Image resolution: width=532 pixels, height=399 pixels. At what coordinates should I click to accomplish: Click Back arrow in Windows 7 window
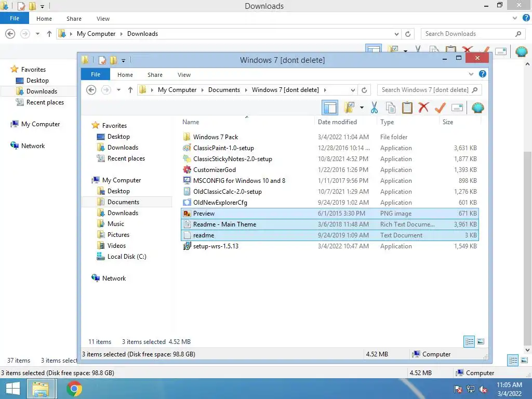point(91,90)
